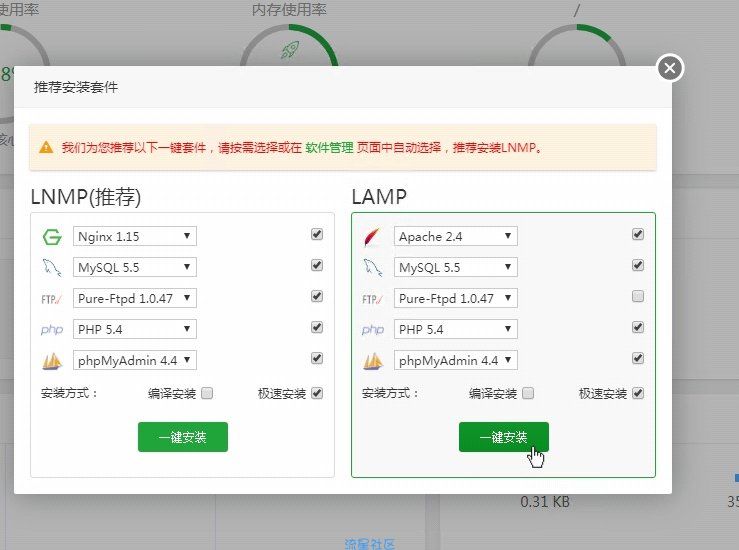
Task: Open LAMP PHP 5.4 version dropdown
Action: pyautogui.click(x=456, y=329)
